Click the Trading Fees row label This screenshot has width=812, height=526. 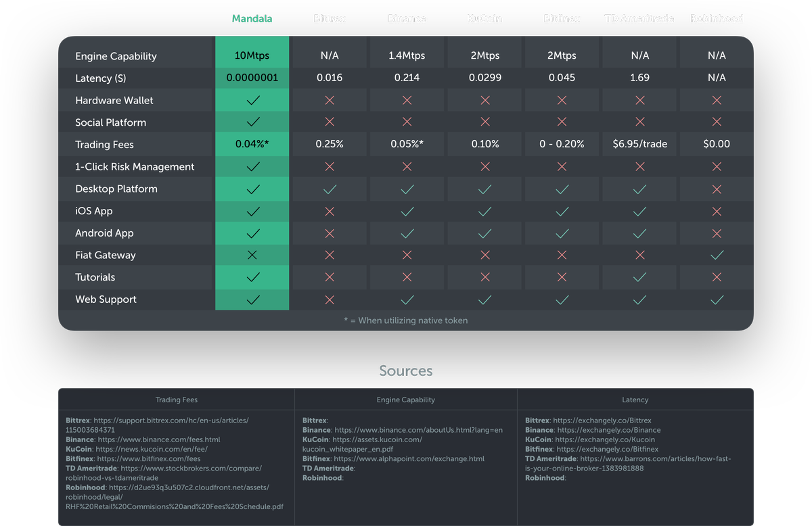[x=104, y=145]
